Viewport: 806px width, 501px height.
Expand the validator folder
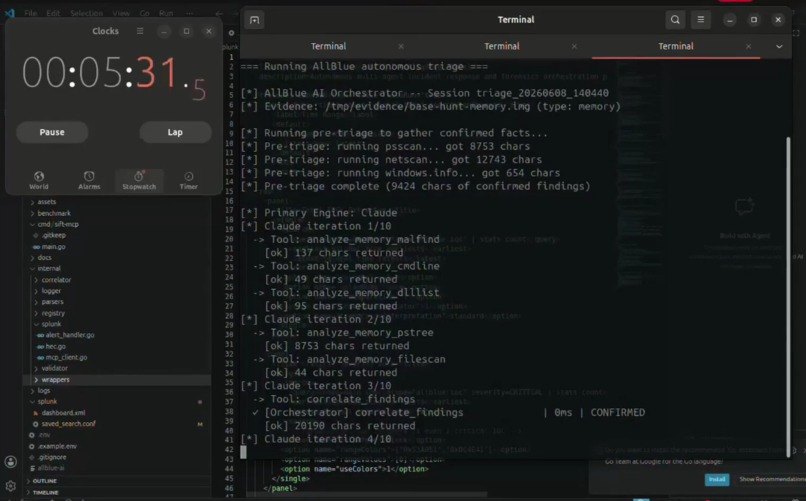point(36,368)
